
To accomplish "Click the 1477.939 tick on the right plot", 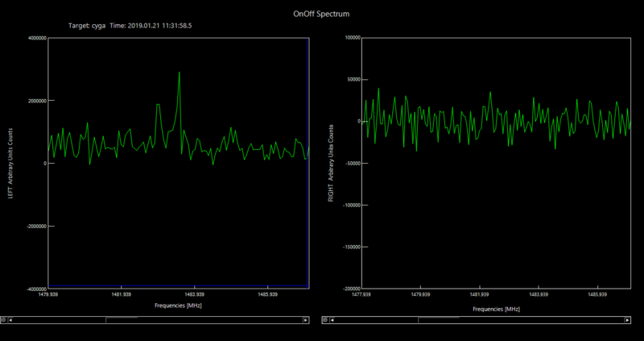I will (x=360, y=295).
